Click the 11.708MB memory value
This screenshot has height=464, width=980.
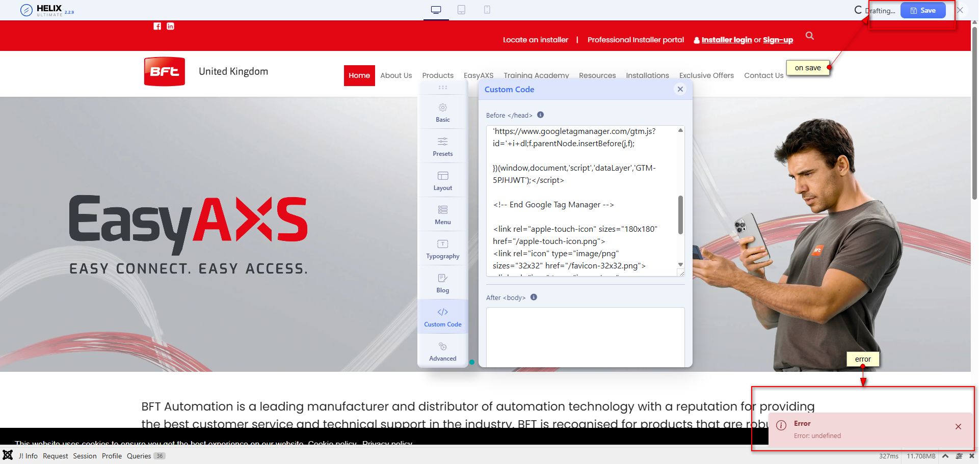click(921, 456)
